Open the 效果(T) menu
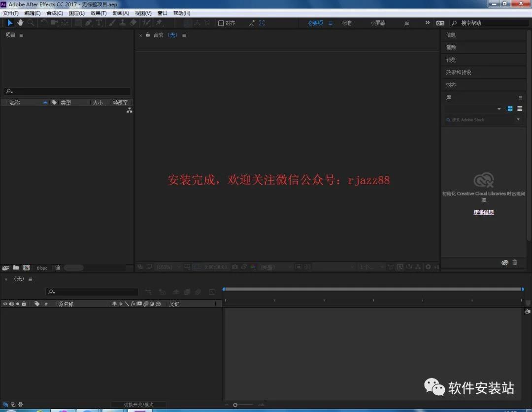 (99, 13)
